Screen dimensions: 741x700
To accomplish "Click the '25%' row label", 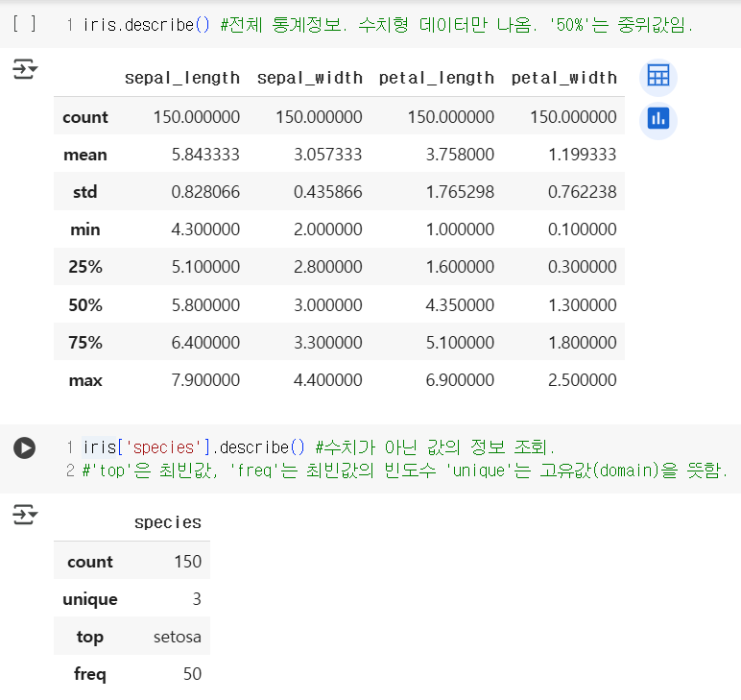I will 85,267.
